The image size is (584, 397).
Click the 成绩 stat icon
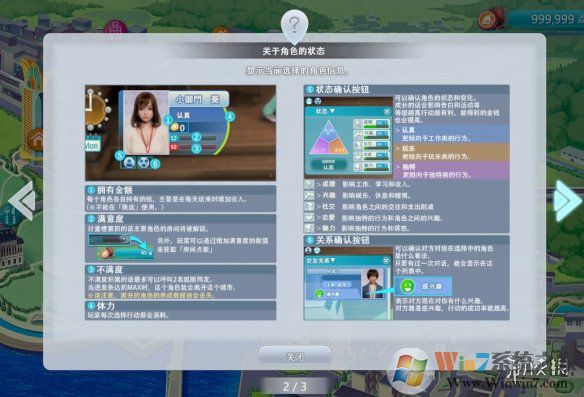310,184
